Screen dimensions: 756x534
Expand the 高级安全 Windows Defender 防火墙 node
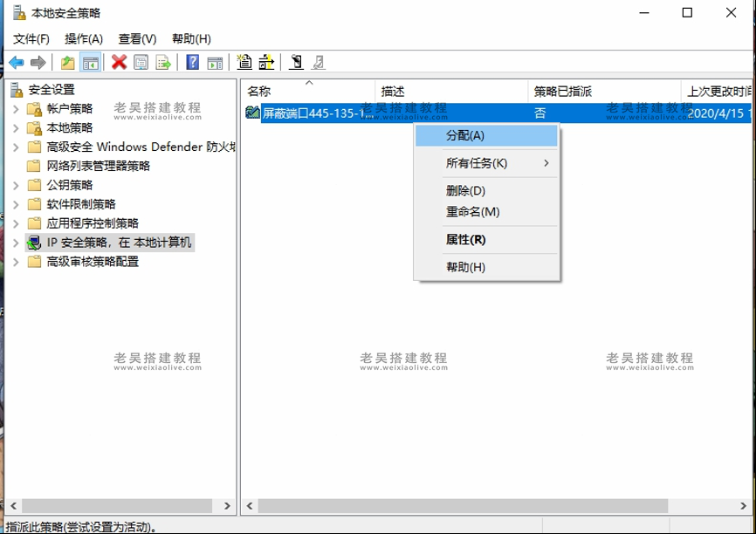tap(16, 146)
